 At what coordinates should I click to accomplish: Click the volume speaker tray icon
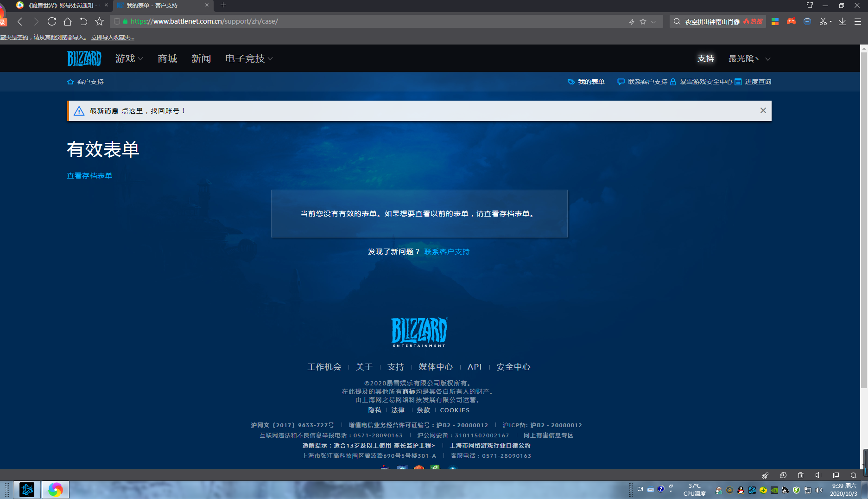pyautogui.click(x=819, y=490)
